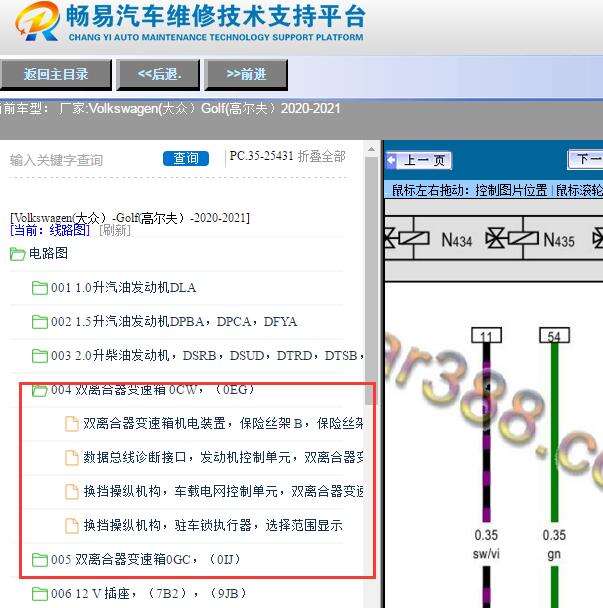Open 换挡操纵机构，驻车锁执行器，选择范围显示 document
This screenshot has height=608, width=603.
click(x=213, y=525)
